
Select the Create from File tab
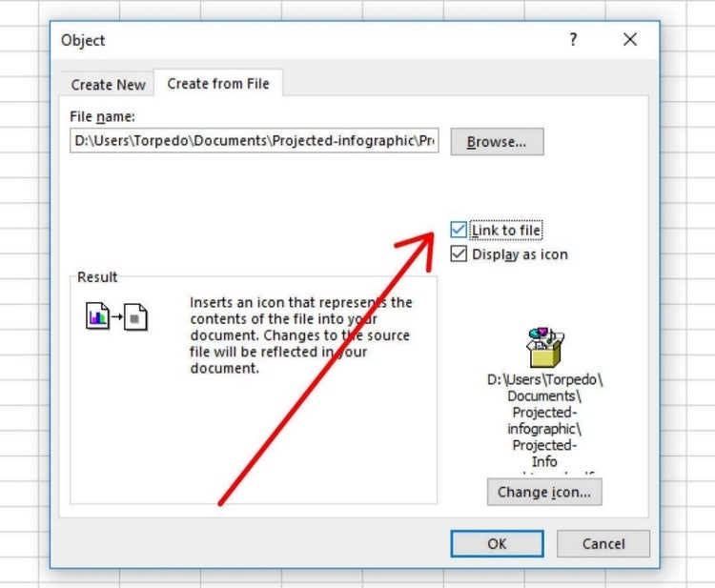tap(218, 84)
